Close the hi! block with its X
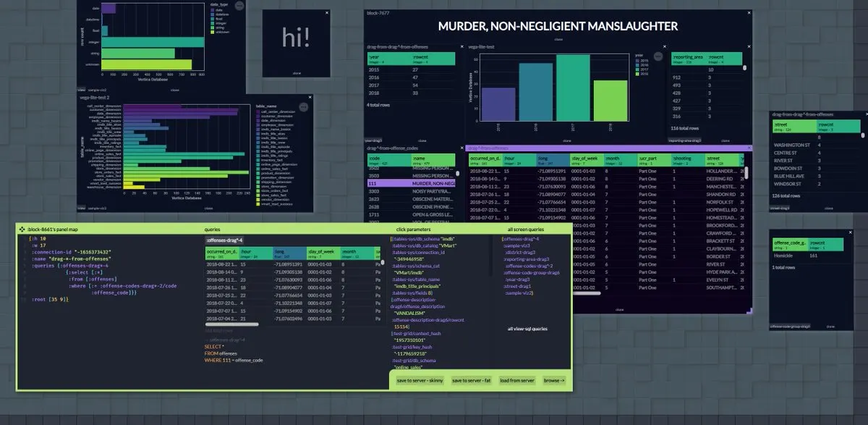The height and width of the screenshot is (425, 868). tap(326, 13)
